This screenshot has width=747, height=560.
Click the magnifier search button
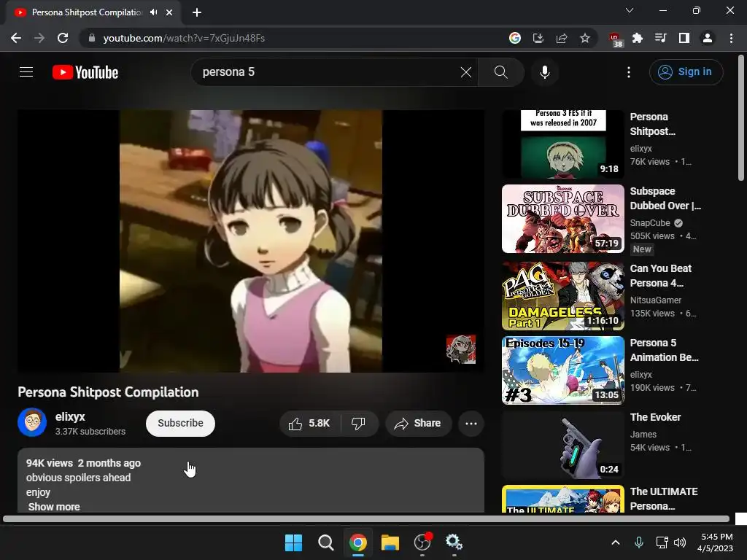pyautogui.click(x=500, y=72)
